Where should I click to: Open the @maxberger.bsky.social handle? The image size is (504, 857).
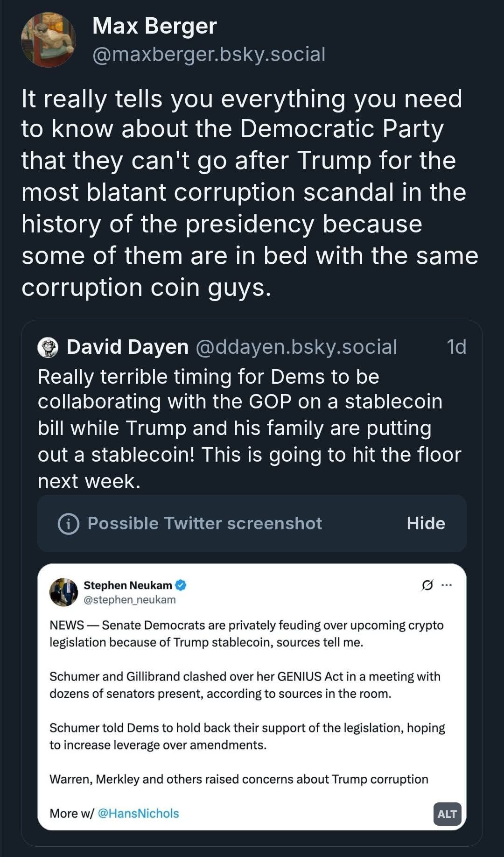pyautogui.click(x=209, y=55)
